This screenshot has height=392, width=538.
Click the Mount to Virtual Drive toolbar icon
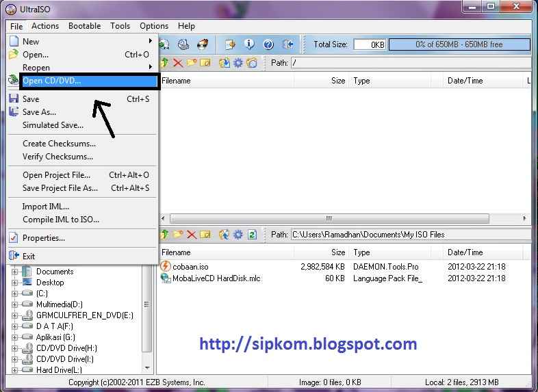[x=183, y=44]
